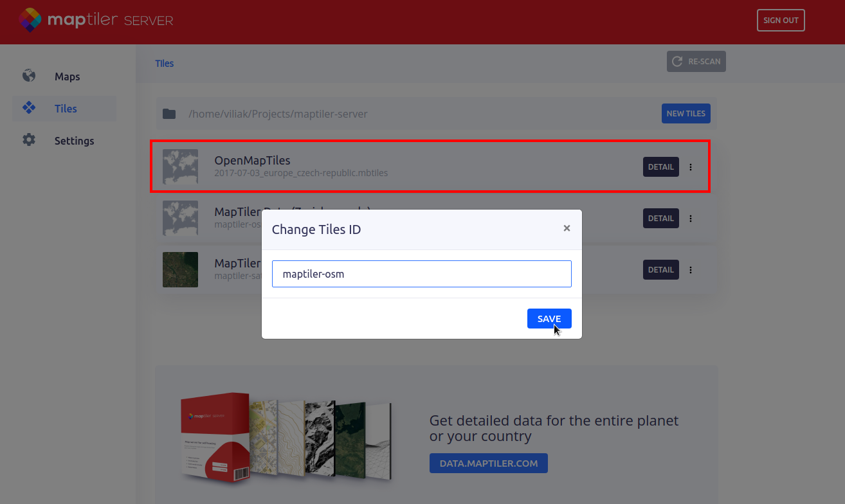Click the Sign Out button

[x=781, y=21]
